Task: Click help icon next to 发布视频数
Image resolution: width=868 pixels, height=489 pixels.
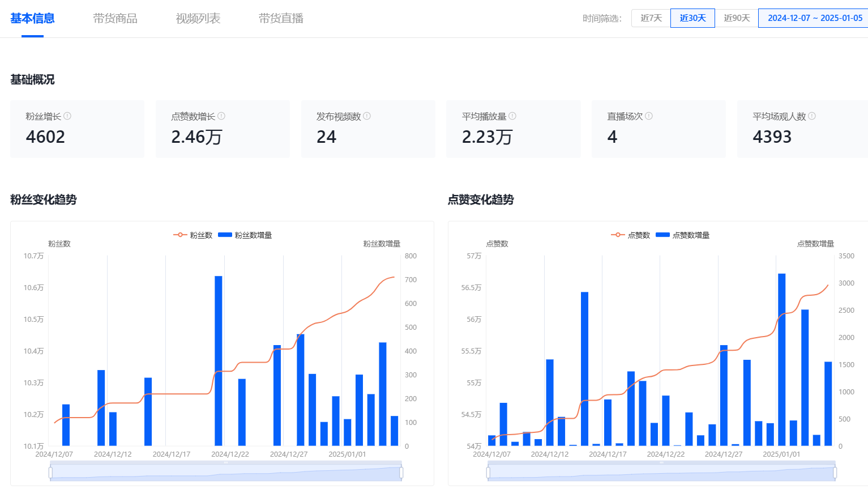Action: pos(367,116)
